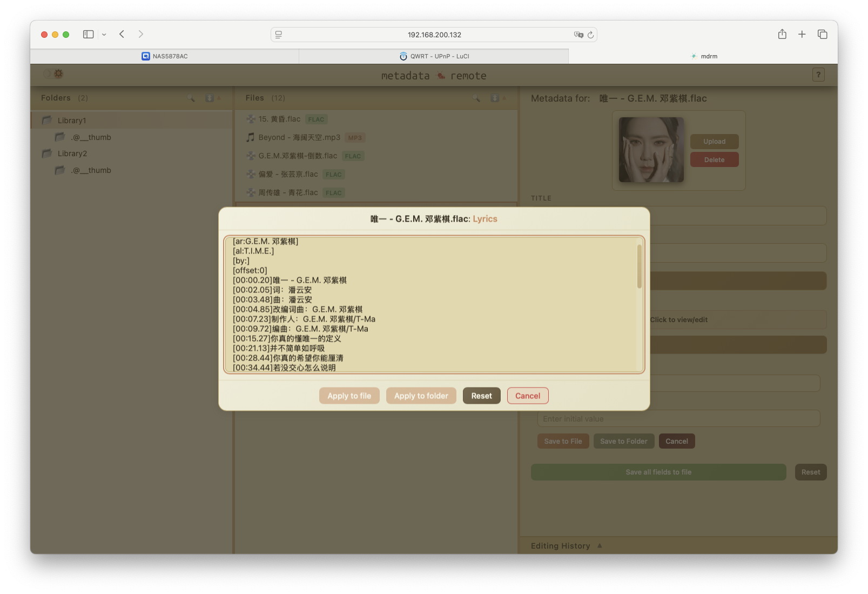Toggle the dark mode switch

tap(49, 74)
